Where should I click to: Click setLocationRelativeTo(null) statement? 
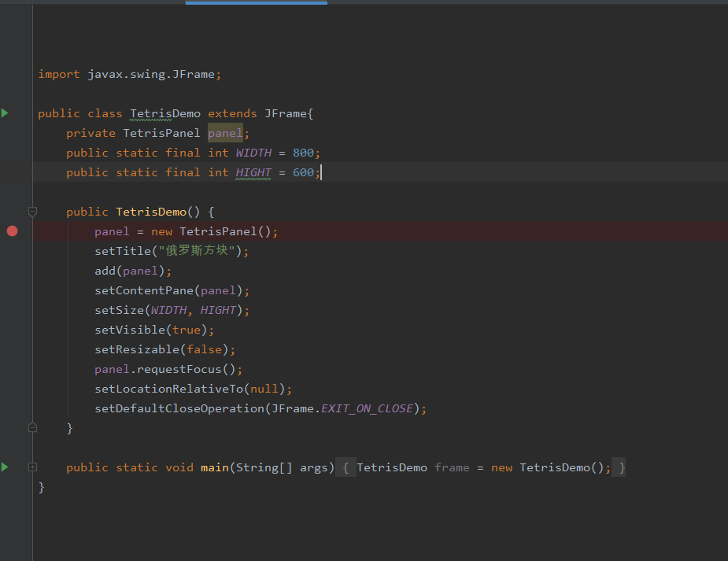pos(193,389)
